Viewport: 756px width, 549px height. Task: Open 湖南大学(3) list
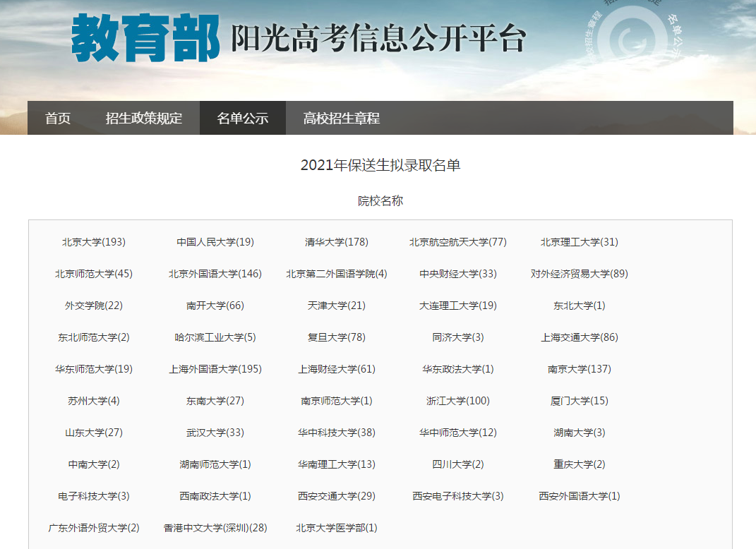tap(580, 433)
